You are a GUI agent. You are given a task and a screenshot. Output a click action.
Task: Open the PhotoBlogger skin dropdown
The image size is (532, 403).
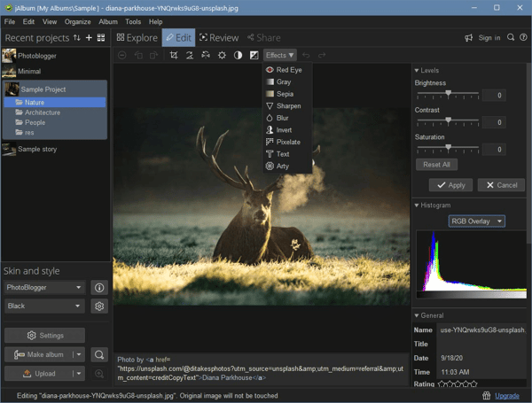(x=44, y=288)
